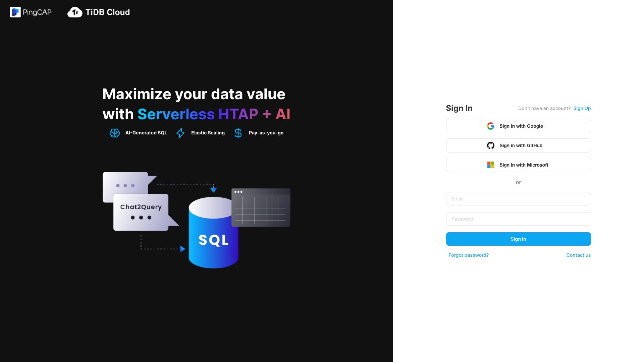Click the Google logo icon
The height and width of the screenshot is (362, 644).
click(x=491, y=126)
